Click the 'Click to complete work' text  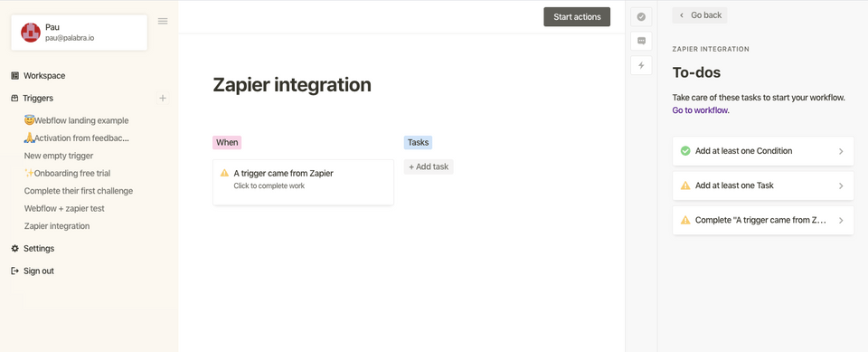[269, 186]
